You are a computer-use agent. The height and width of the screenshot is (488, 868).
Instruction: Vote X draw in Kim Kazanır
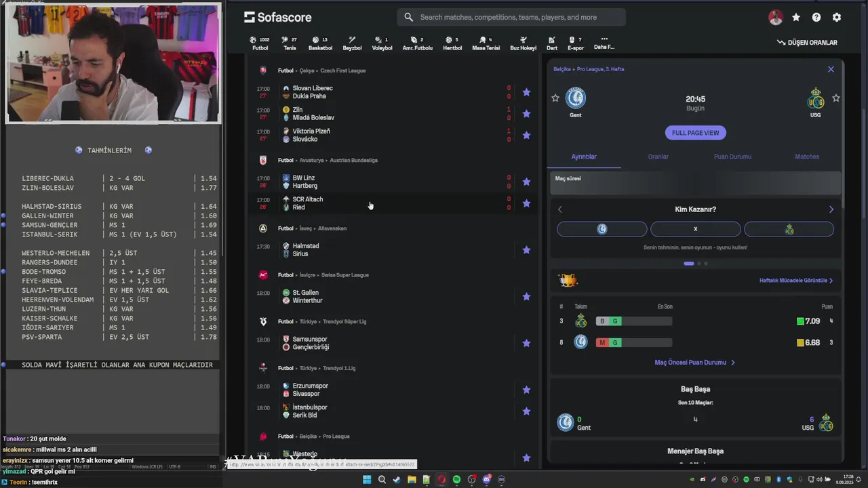pyautogui.click(x=695, y=229)
